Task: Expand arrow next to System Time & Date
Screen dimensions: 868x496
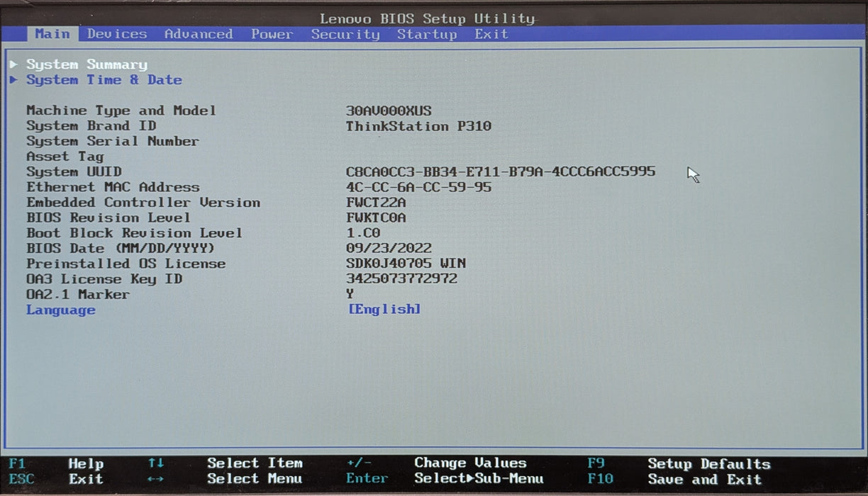Action: pos(14,80)
